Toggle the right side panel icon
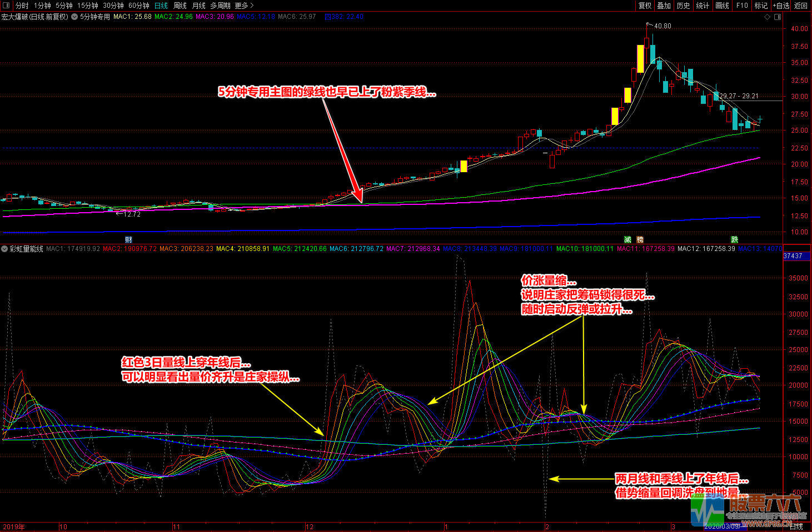Image resolution: width=812 pixels, height=532 pixels. [776, 17]
